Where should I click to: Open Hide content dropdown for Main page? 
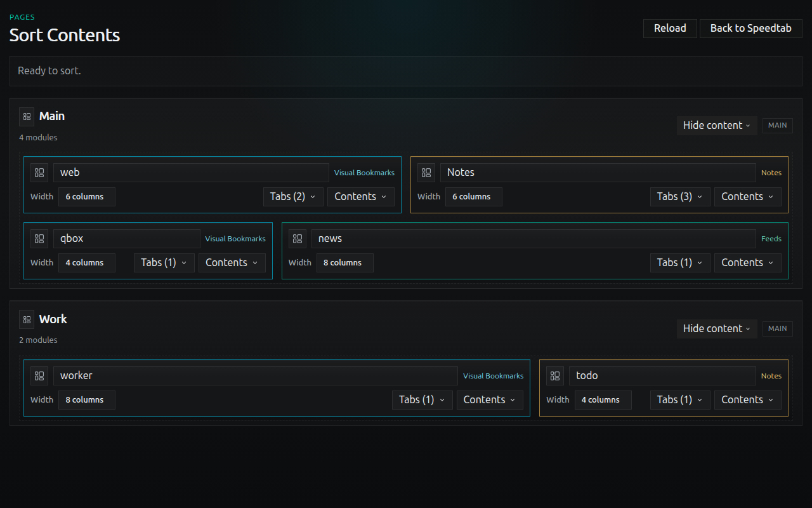(x=717, y=125)
